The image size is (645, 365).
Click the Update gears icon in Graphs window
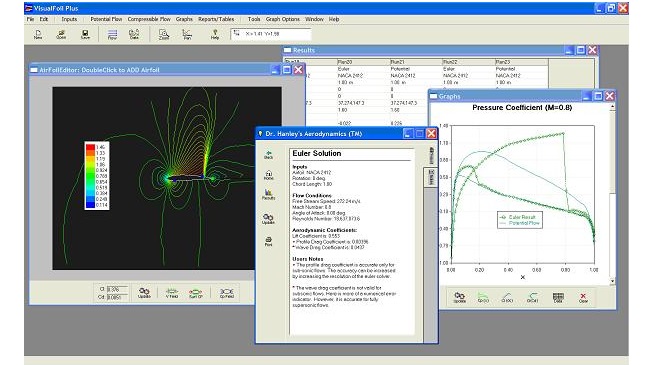point(459,298)
